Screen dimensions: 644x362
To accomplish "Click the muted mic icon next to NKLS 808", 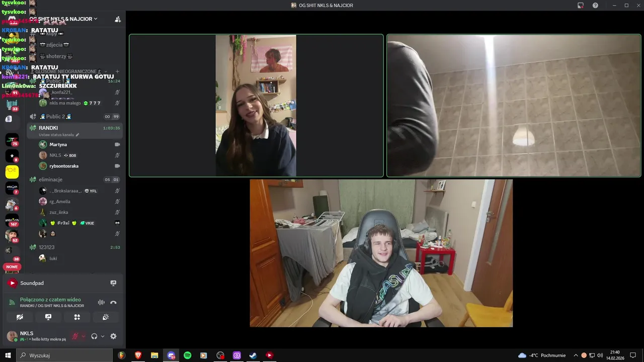I will click(117, 155).
